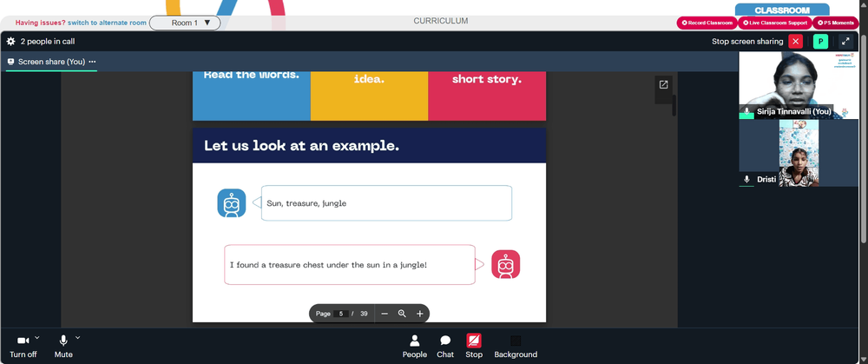Open call settings gear icon
Screen dimensions: 868x364
tap(10, 42)
